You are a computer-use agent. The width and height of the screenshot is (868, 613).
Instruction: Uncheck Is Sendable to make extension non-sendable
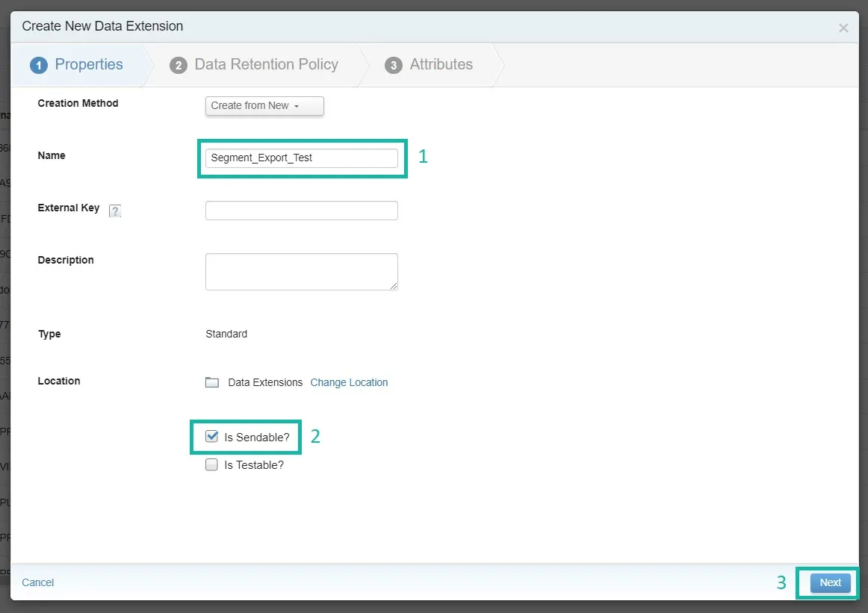pyautogui.click(x=211, y=437)
